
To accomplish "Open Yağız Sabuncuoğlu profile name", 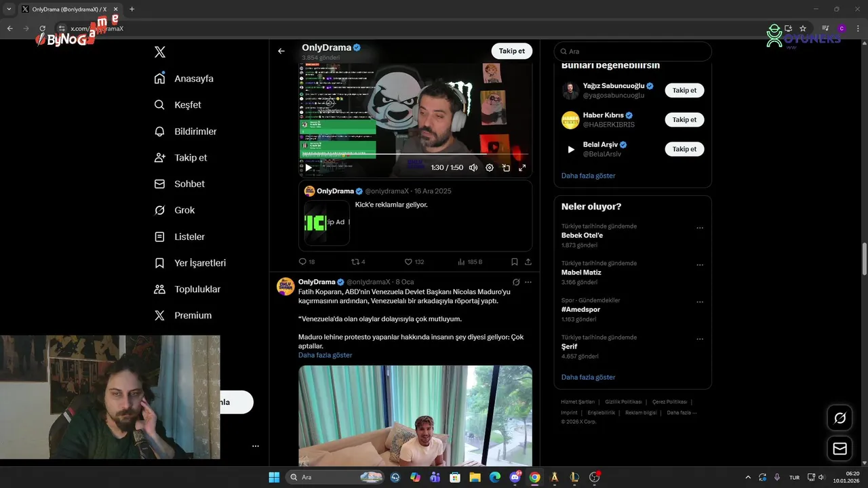I will (613, 86).
